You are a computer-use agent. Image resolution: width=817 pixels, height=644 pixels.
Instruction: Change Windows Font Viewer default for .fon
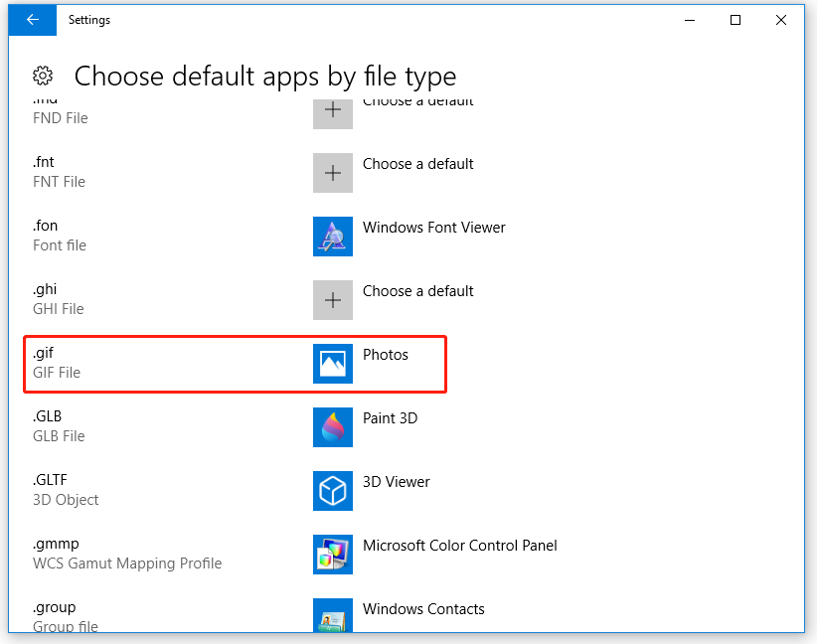[x=434, y=228]
